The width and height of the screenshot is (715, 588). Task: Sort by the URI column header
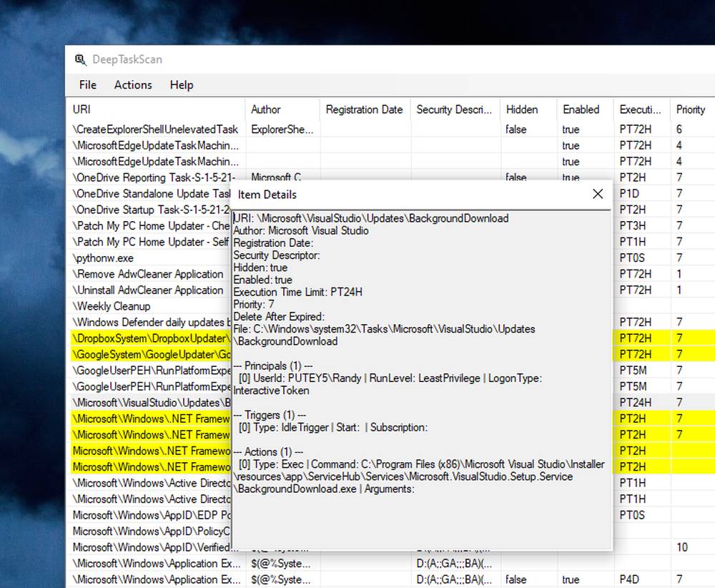click(155, 109)
